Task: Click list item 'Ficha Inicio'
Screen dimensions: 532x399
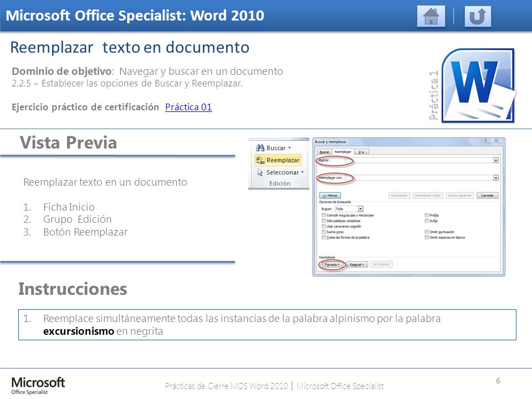Action: pyautogui.click(x=69, y=207)
